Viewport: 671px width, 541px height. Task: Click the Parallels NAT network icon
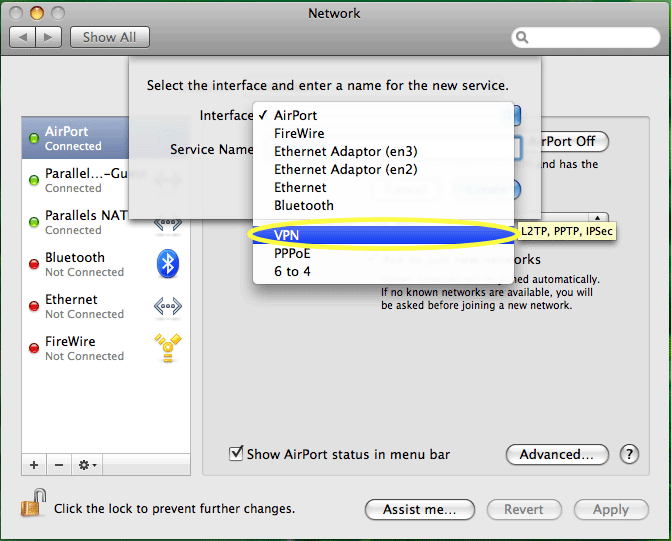click(x=168, y=222)
